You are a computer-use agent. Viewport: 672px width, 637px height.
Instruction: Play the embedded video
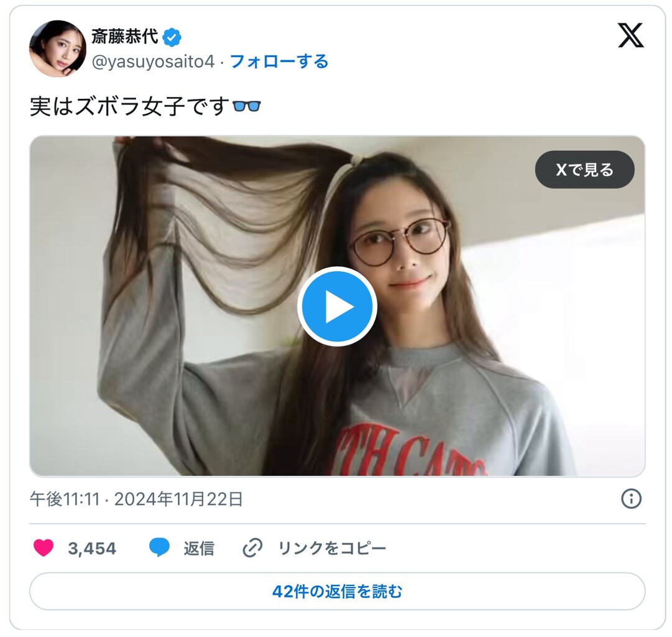coord(337,306)
